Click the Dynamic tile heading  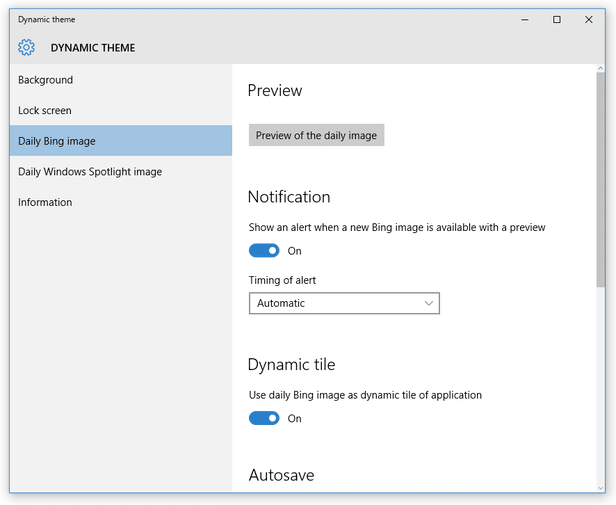pyautogui.click(x=292, y=365)
